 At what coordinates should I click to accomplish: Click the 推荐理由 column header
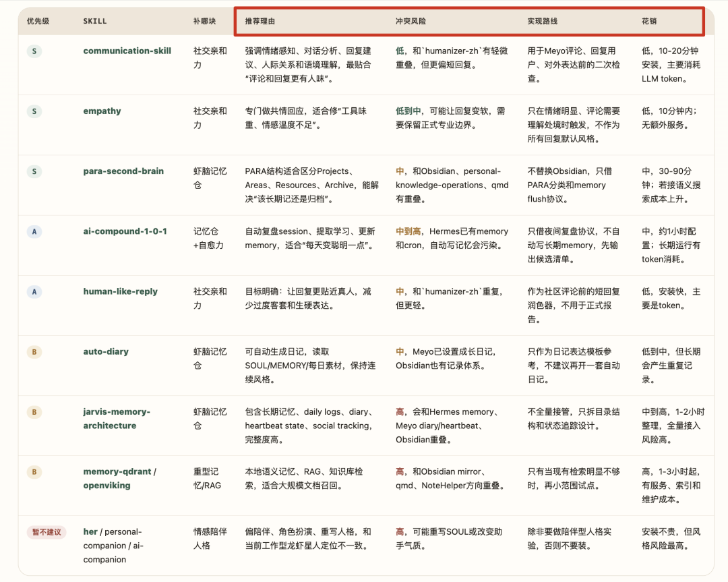[260, 21]
